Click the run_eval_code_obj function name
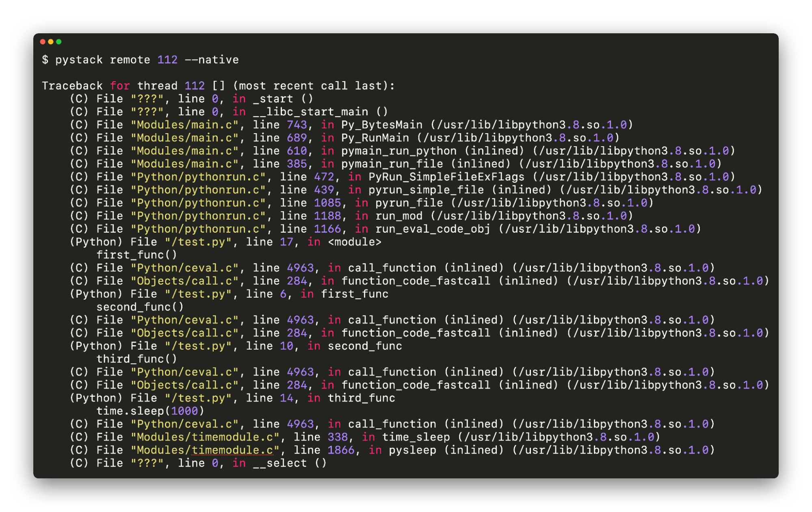Image resolution: width=812 pixels, height=512 pixels. (x=432, y=229)
